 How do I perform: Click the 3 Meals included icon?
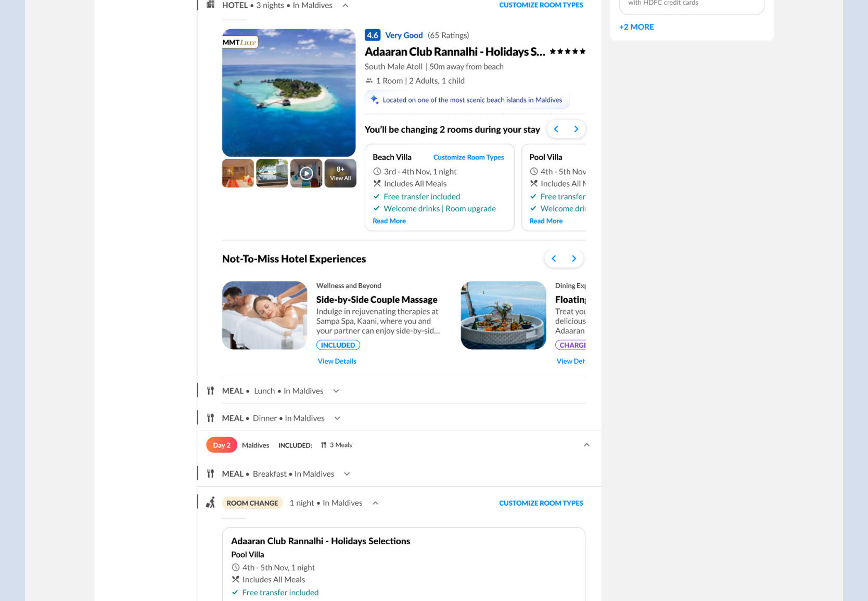click(324, 445)
